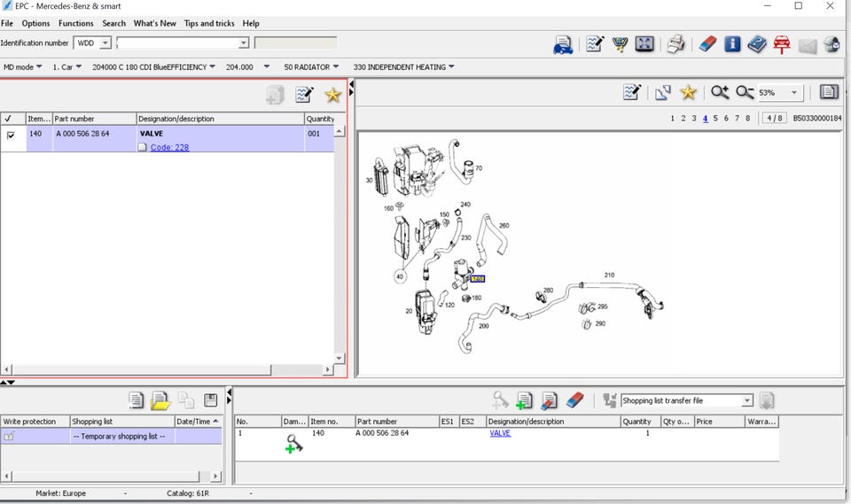Click the detach picture window icon
This screenshot has height=504, width=851.
(x=663, y=93)
